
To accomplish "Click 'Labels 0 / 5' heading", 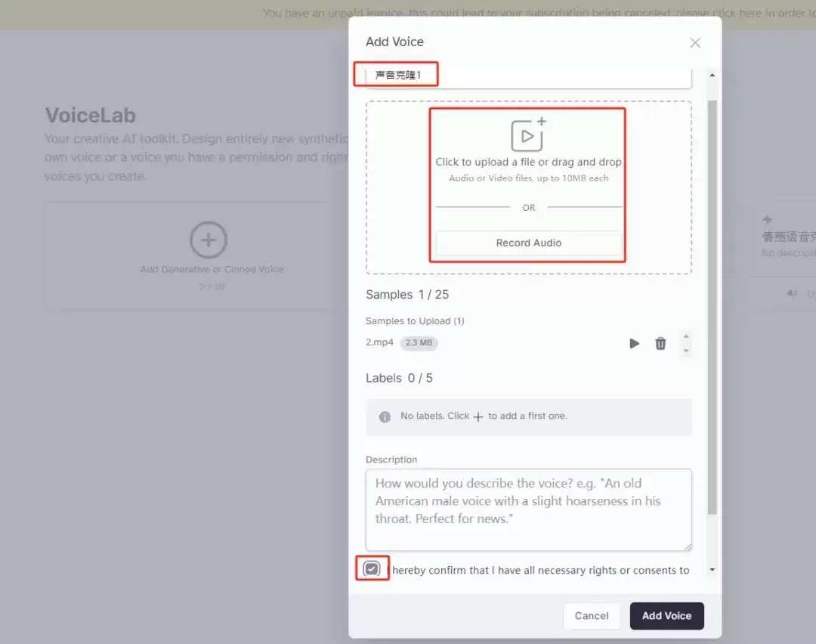I will 399,378.
